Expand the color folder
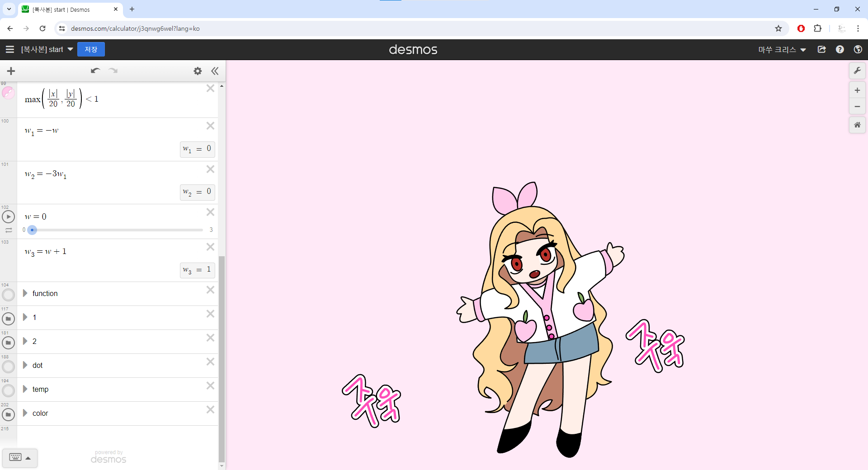This screenshot has height=470, width=868. [25, 413]
